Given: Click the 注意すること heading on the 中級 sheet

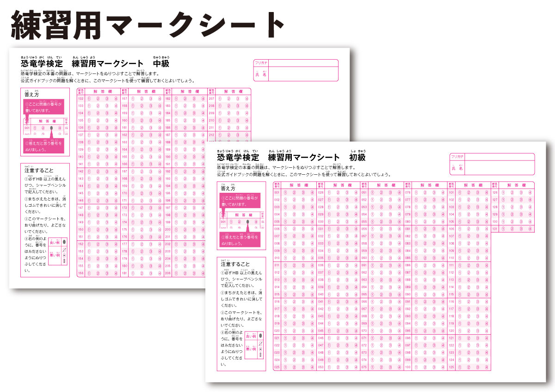Looking at the screenshot, I should (39, 170).
